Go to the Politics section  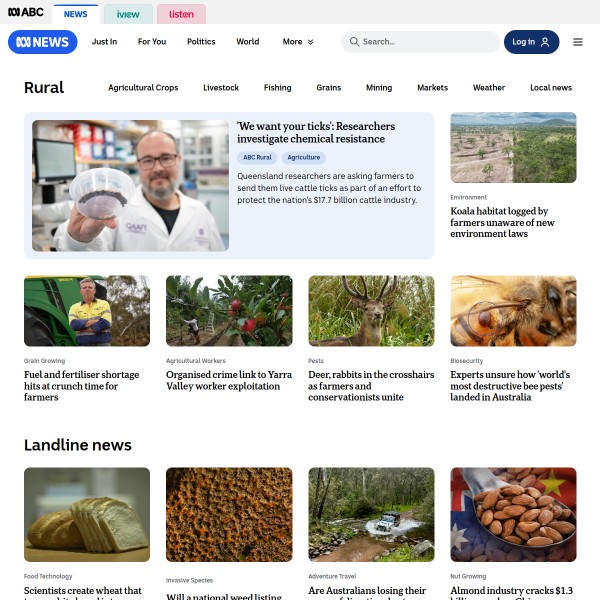pos(201,42)
